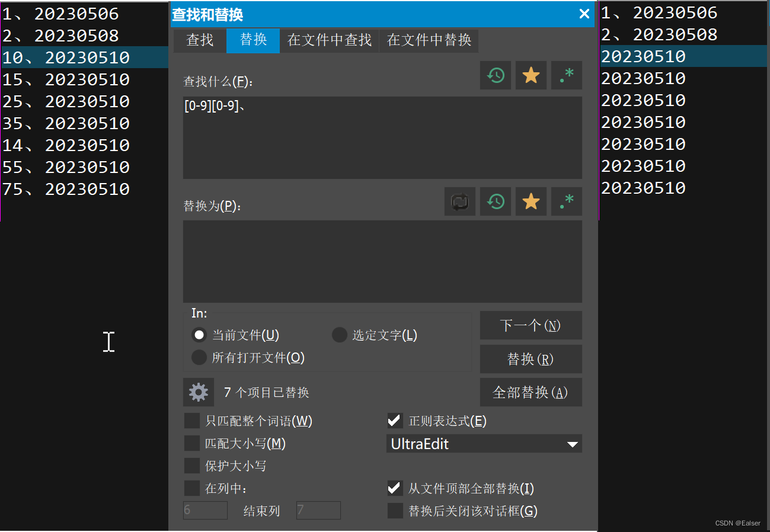This screenshot has width=770, height=532.
Task: Enable 匹配大小写 checkbox
Action: tap(191, 443)
